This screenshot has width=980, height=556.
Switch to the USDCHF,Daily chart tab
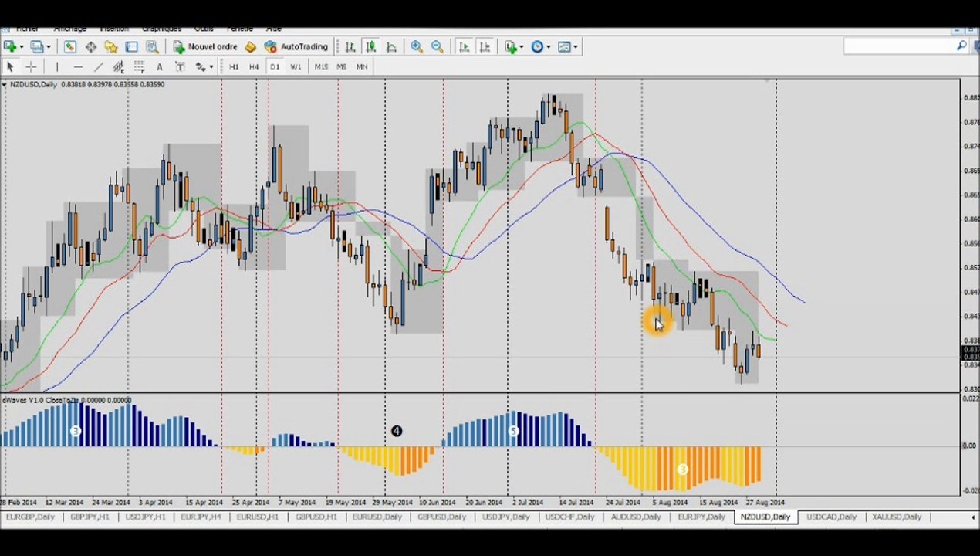pos(569,517)
